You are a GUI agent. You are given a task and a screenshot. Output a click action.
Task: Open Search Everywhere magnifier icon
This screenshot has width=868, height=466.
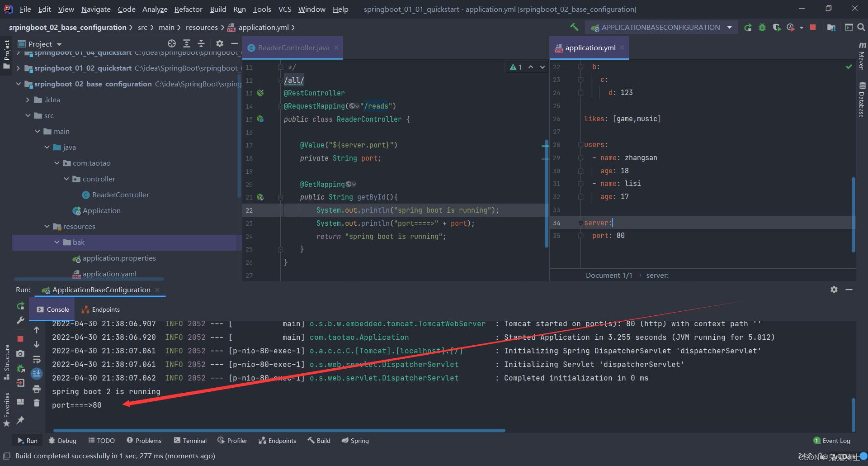tap(861, 27)
